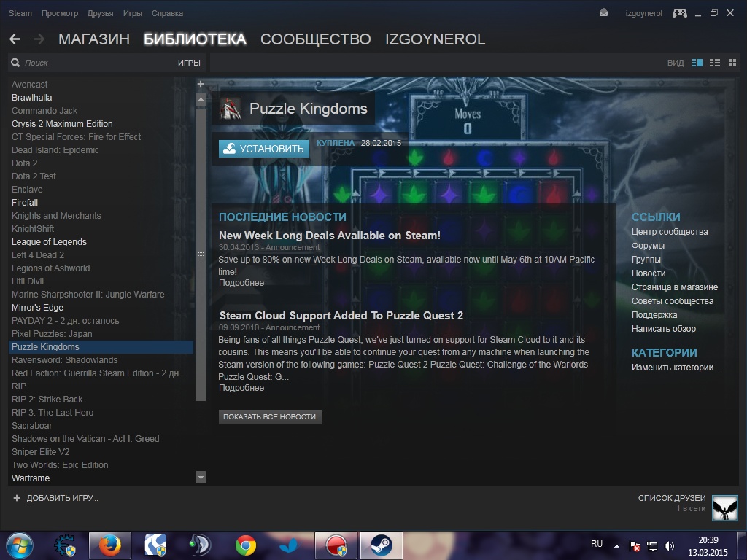Screen dimensions: 747x560
Task: Open Подробнее link under Steam Cloud news
Action: click(241, 388)
